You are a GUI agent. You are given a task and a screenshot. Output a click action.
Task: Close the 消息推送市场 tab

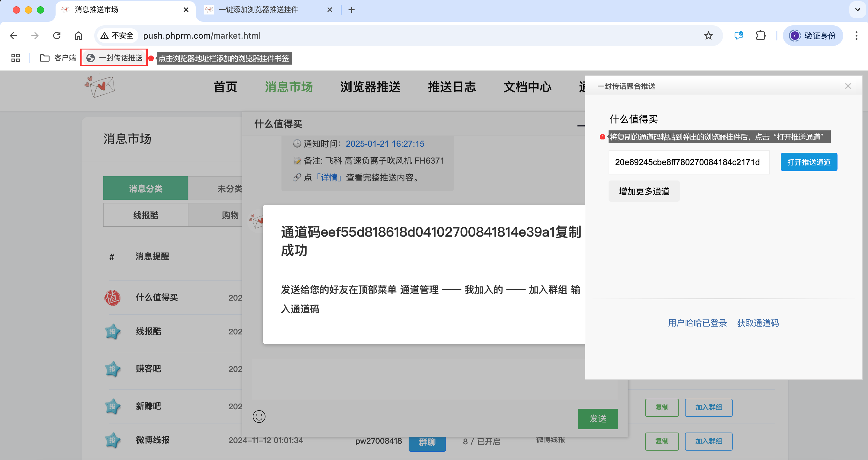point(186,10)
